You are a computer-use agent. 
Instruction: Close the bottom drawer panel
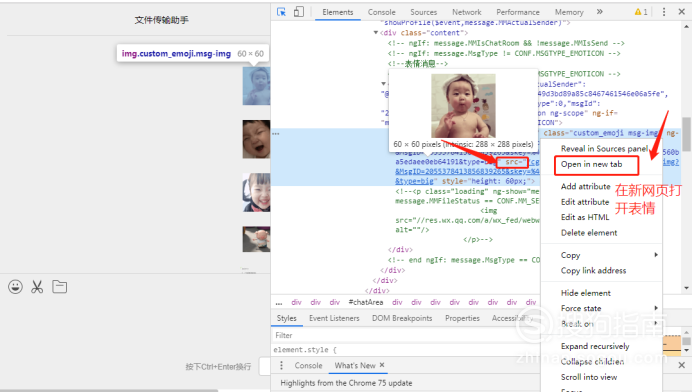(x=681, y=365)
